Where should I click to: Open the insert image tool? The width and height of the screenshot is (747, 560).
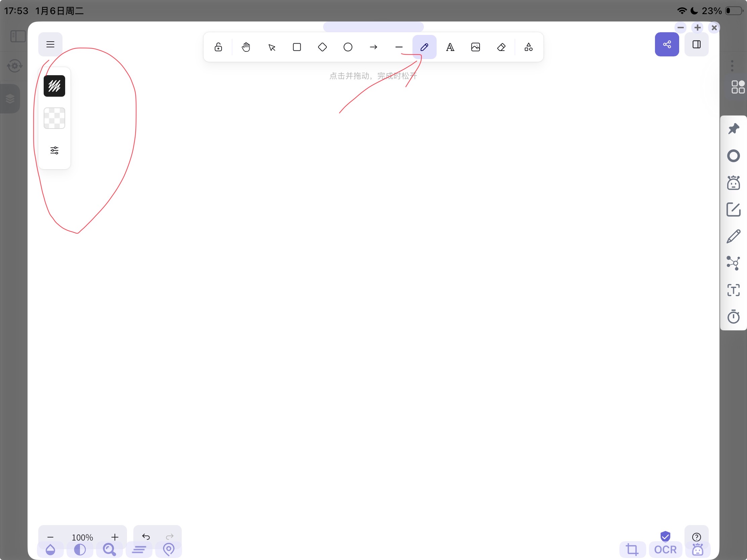pyautogui.click(x=476, y=47)
